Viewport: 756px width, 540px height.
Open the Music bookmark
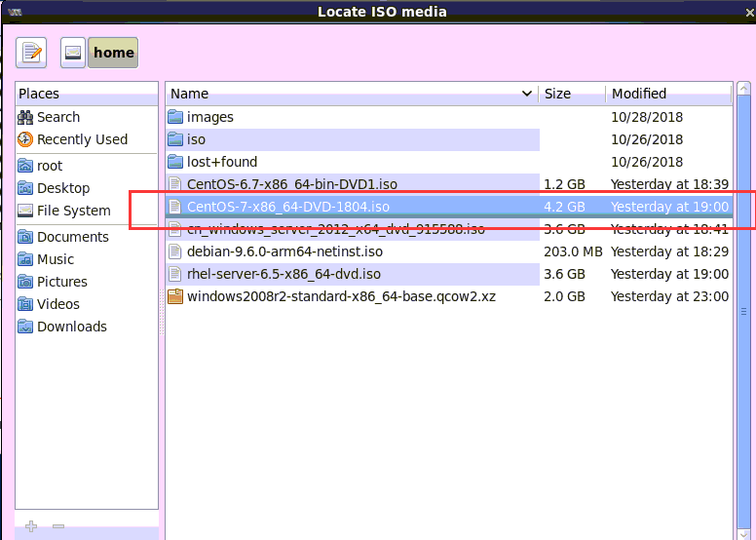coord(56,259)
